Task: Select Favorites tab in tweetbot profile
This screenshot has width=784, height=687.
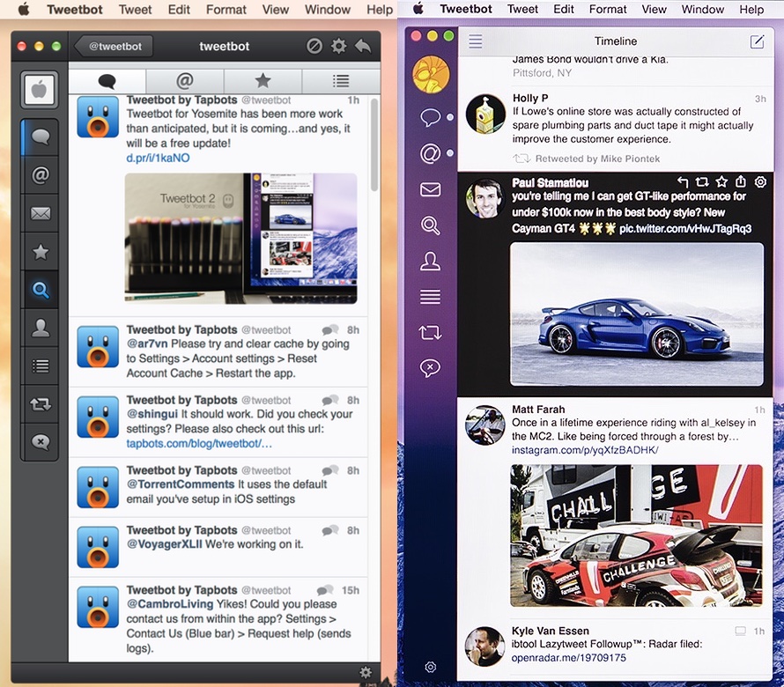Action: tap(263, 80)
